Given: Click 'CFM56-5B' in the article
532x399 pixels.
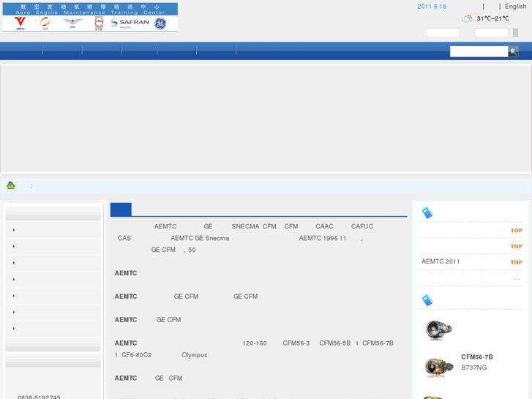Looking at the screenshot, I should (x=334, y=343).
